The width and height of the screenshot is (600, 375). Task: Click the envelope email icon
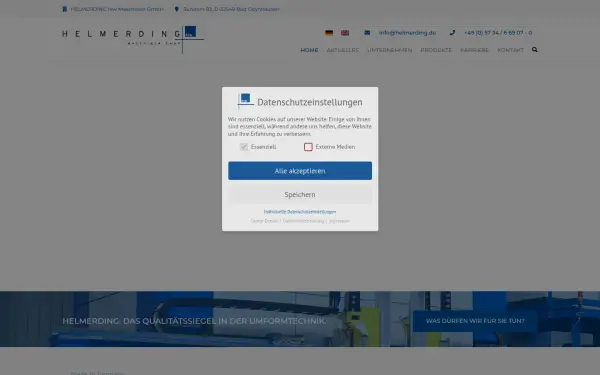pyautogui.click(x=367, y=33)
